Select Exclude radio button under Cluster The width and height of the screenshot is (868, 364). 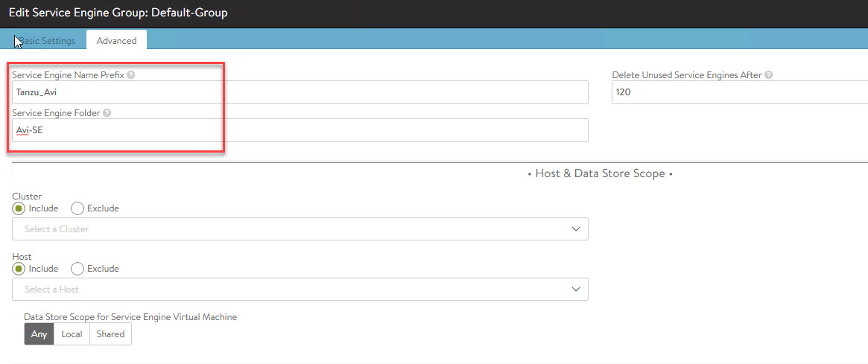77,208
